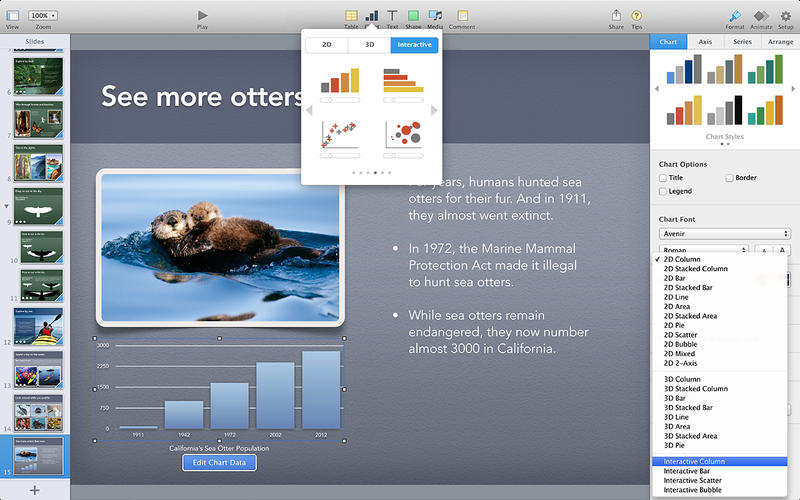Click the sea otter photo
This screenshot has height=500, width=800.
[220, 247]
